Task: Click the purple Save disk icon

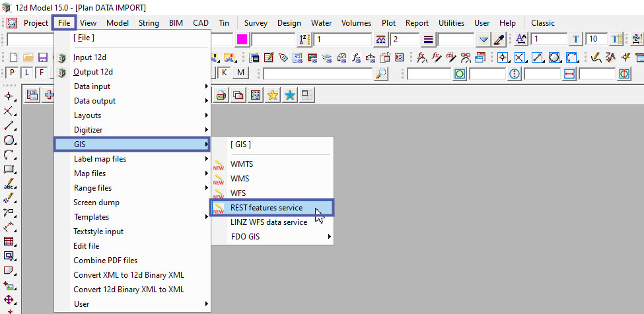Action: pos(43,57)
